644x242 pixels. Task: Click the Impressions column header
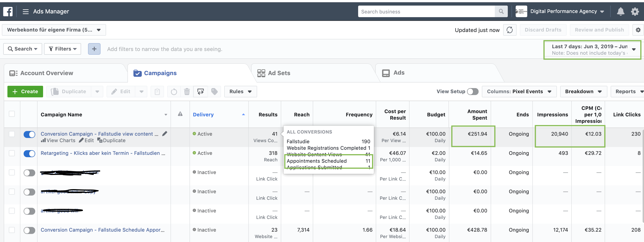(552, 115)
